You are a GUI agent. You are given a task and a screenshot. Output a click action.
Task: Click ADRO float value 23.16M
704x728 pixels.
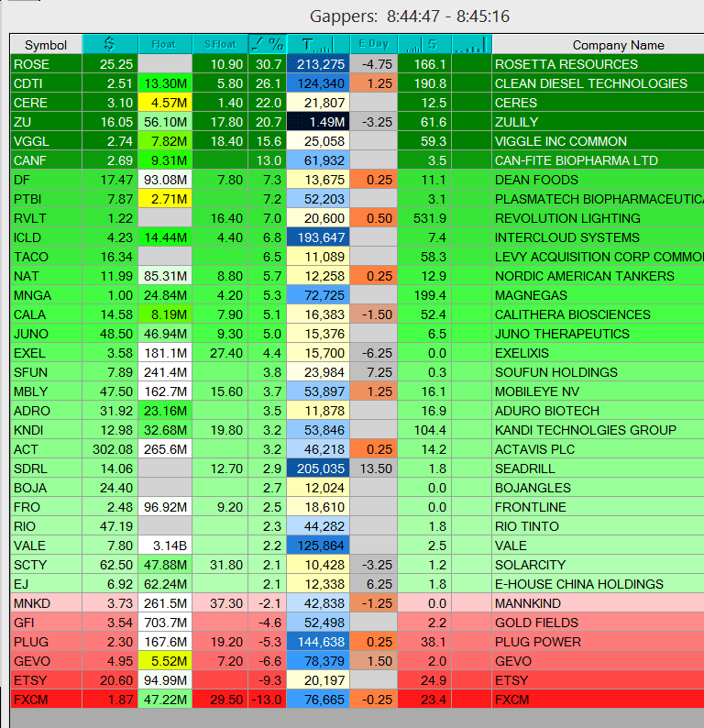pyautogui.click(x=165, y=411)
